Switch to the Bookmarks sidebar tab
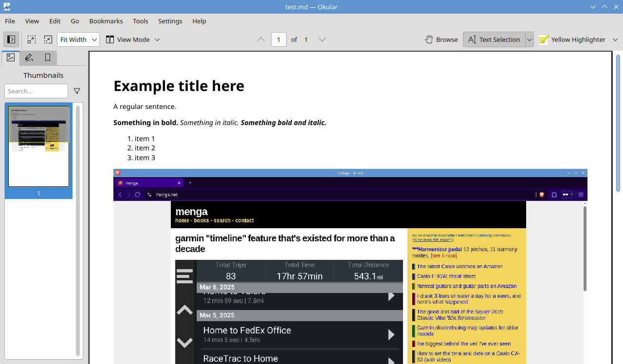Image resolution: width=623 pixels, height=364 pixels. point(48,57)
